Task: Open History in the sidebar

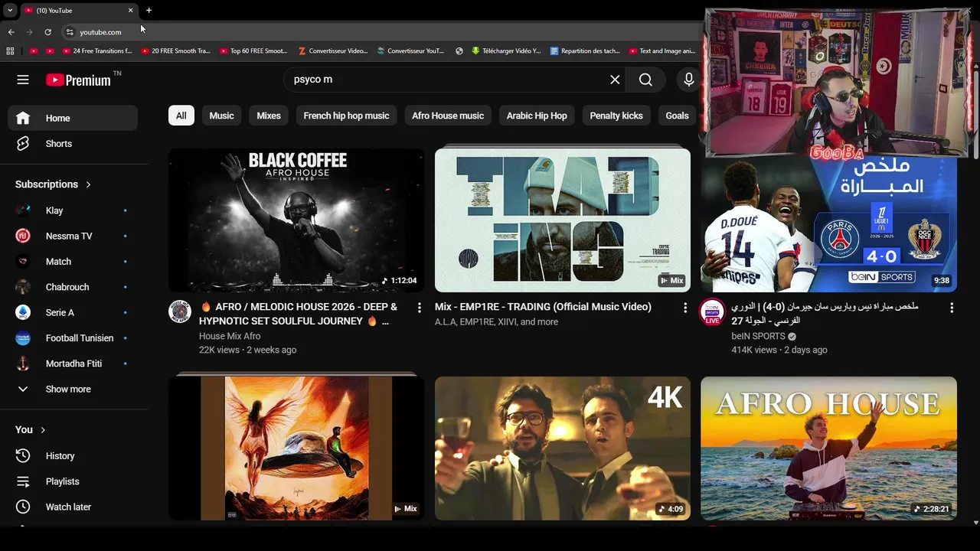Action: pyautogui.click(x=73, y=456)
